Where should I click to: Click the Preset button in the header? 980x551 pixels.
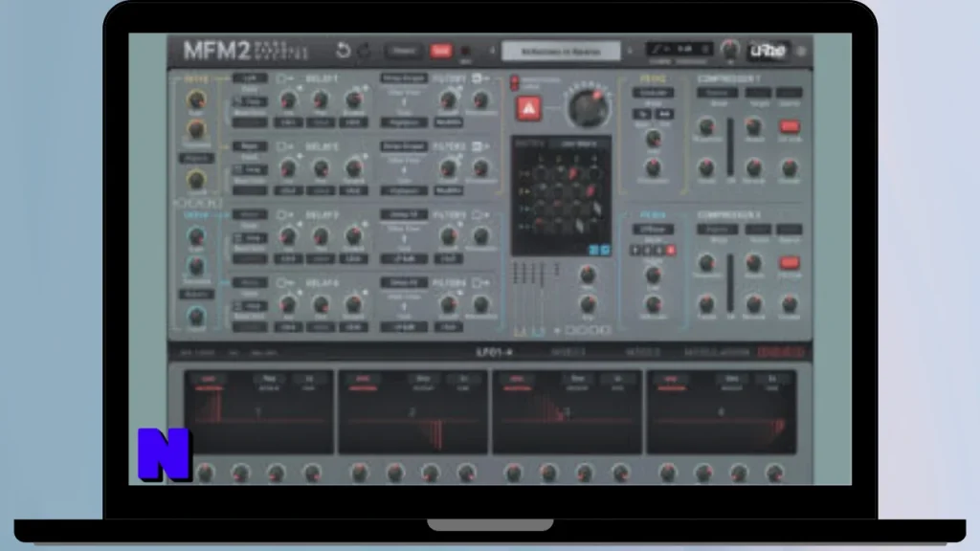click(x=403, y=51)
